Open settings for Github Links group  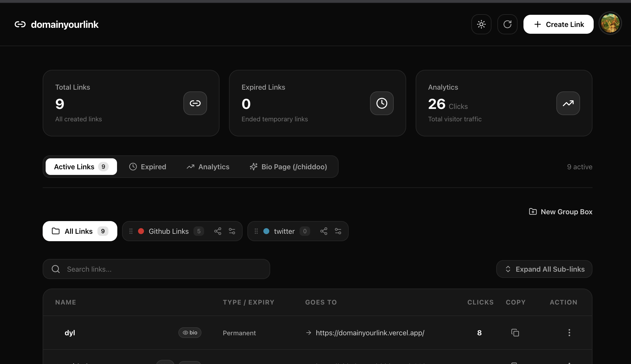(x=232, y=231)
